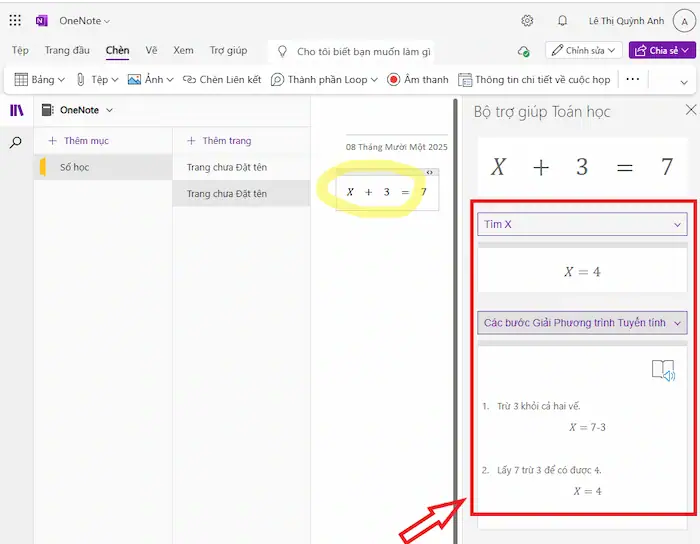Select the Số học section
This screenshot has height=544, width=700.
(x=75, y=167)
